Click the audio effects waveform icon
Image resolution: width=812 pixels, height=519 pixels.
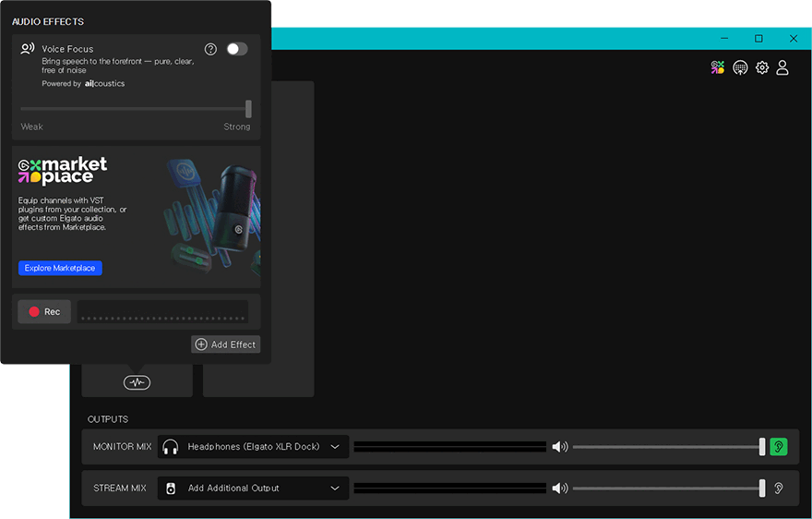[137, 382]
